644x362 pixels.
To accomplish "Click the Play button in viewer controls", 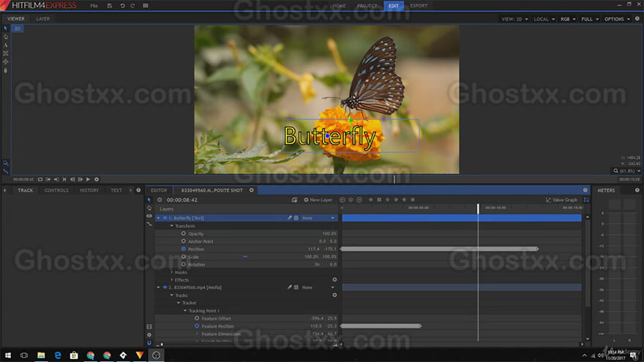I will click(x=88, y=179).
